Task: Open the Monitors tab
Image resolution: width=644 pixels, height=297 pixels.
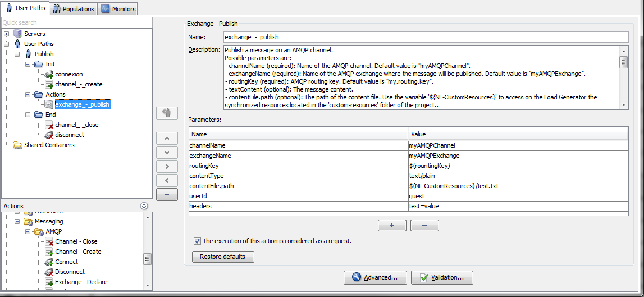Action: click(118, 9)
